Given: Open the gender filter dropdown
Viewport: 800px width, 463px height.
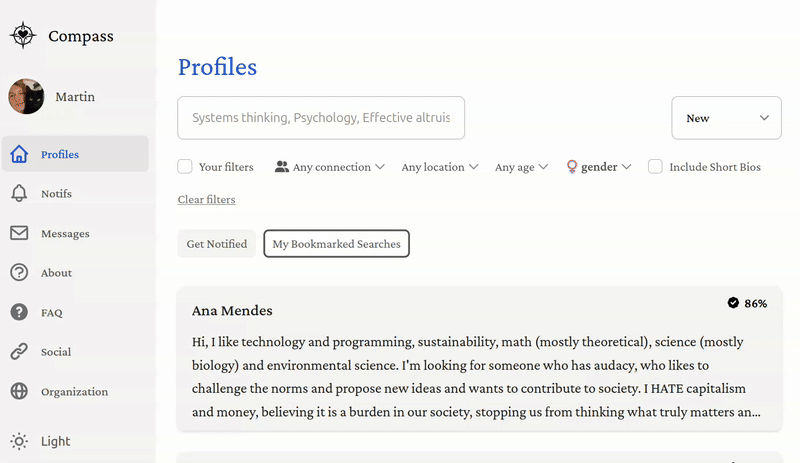Looking at the screenshot, I should (x=599, y=167).
